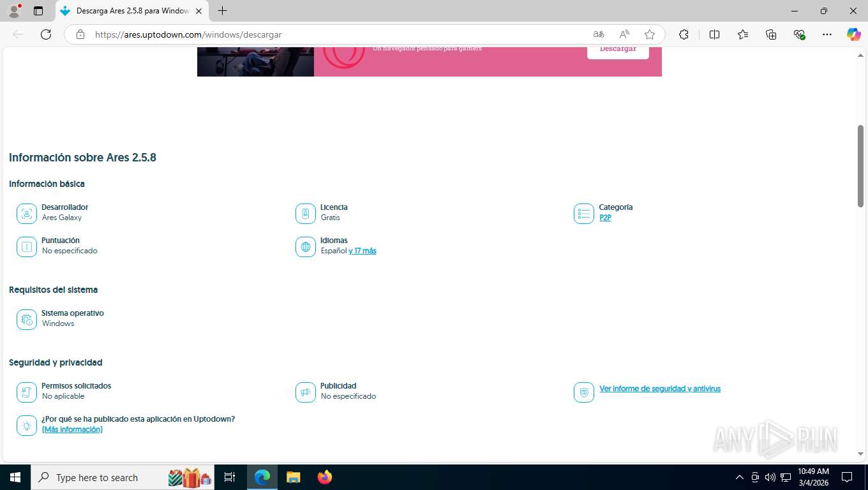Click the 'Seguridad y privacidad' heading
This screenshot has width=868, height=490.
point(56,362)
